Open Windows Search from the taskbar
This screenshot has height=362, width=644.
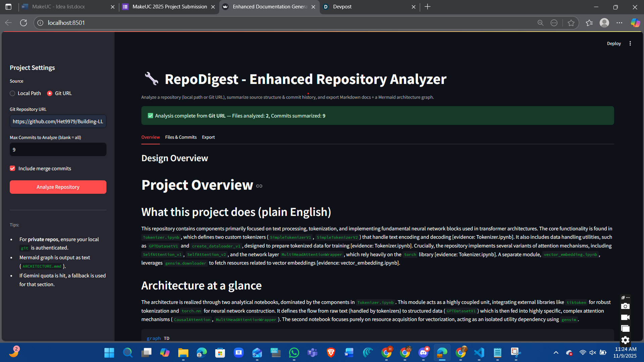coord(128,353)
